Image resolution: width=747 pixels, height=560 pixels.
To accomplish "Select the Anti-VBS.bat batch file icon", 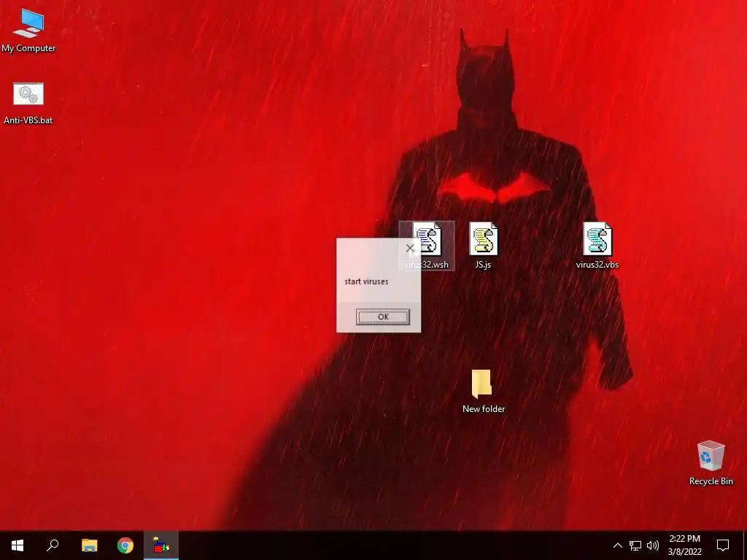I will pos(28,104).
